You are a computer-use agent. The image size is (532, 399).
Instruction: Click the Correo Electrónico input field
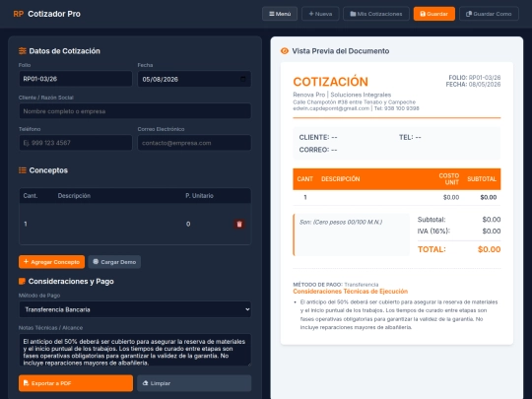point(194,143)
